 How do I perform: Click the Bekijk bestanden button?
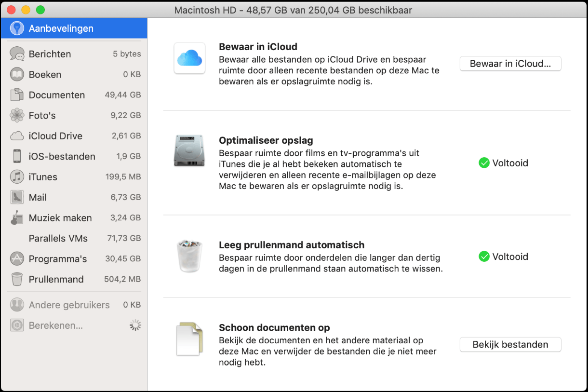510,345
